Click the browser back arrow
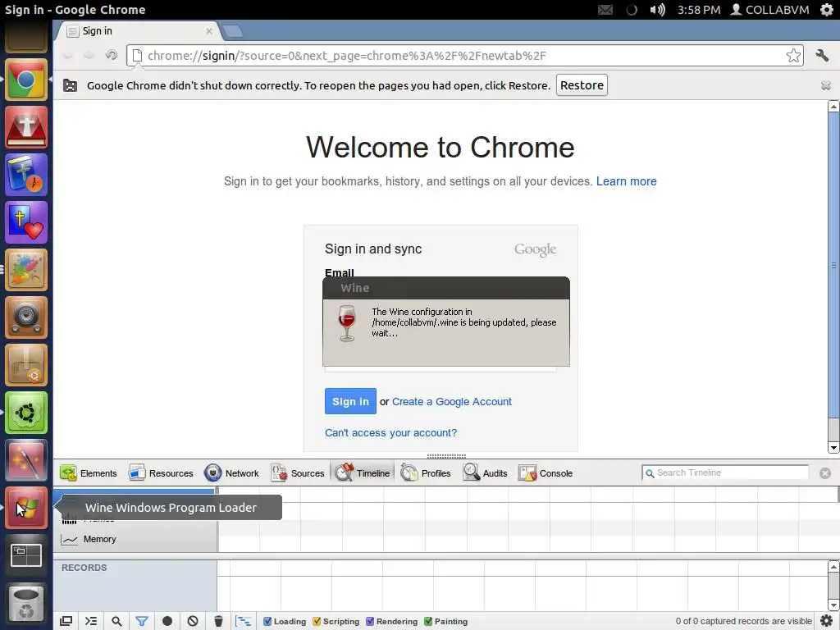Viewport: 840px width, 630px height. click(68, 55)
